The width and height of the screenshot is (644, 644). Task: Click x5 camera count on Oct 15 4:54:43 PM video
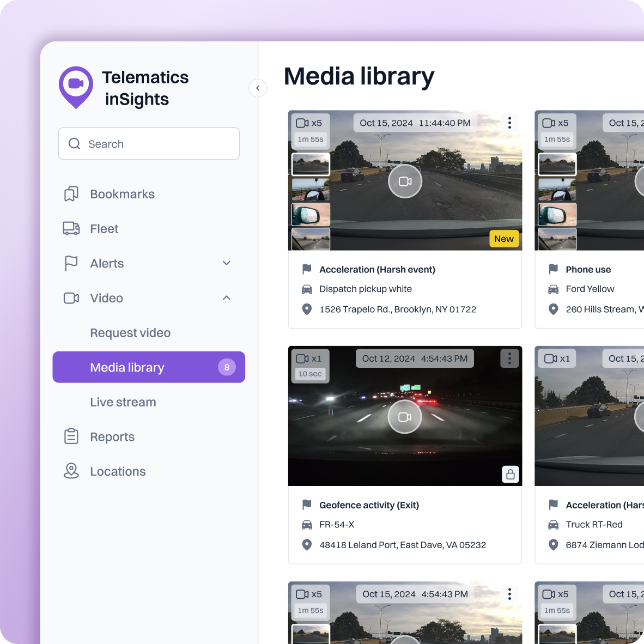click(309, 594)
